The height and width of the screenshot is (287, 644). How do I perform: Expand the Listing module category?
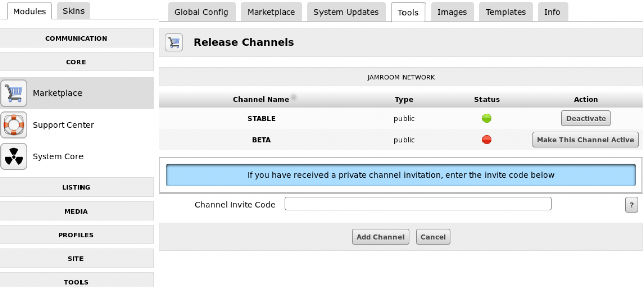click(76, 187)
